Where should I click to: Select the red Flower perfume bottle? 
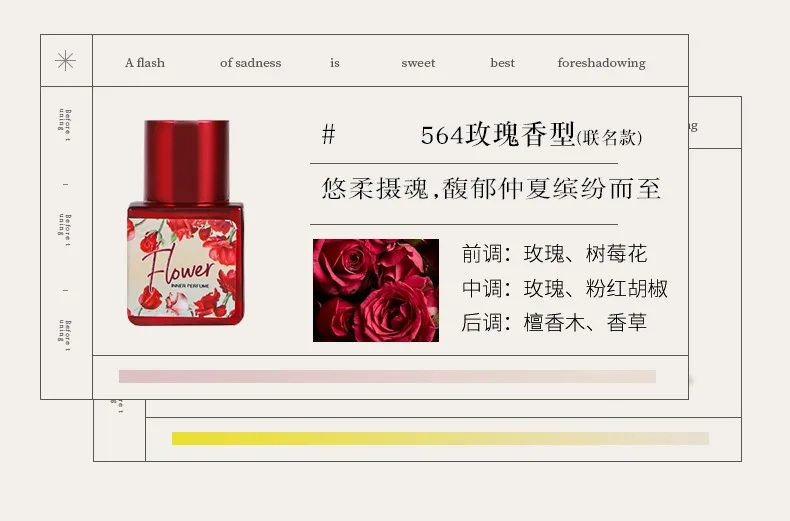click(186, 223)
